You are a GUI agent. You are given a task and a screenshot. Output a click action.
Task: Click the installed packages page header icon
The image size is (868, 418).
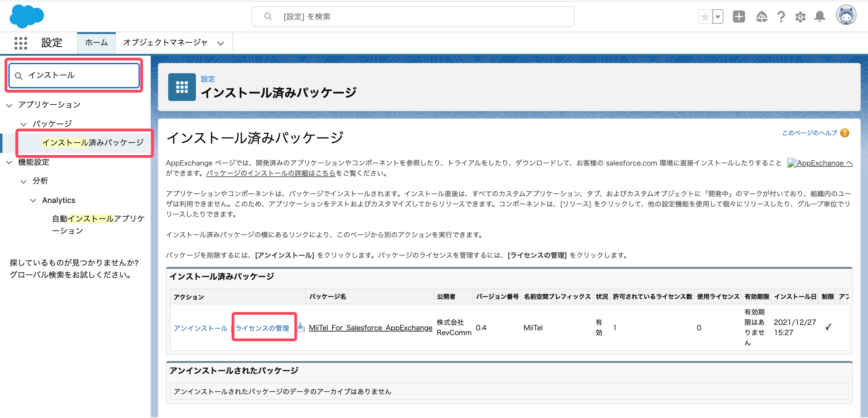(182, 87)
